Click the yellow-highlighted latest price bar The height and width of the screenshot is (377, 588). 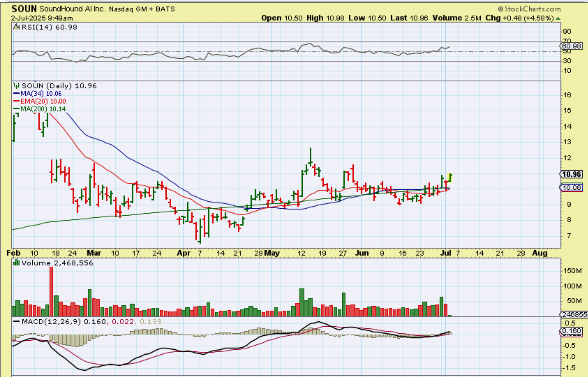pos(450,177)
